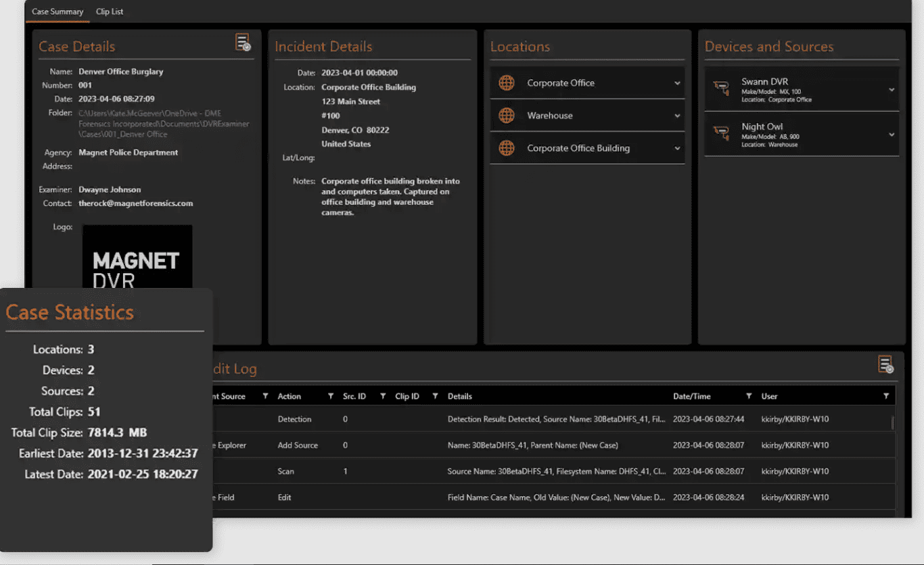924x565 pixels.
Task: Click the Date/Time column header label
Action: click(692, 396)
